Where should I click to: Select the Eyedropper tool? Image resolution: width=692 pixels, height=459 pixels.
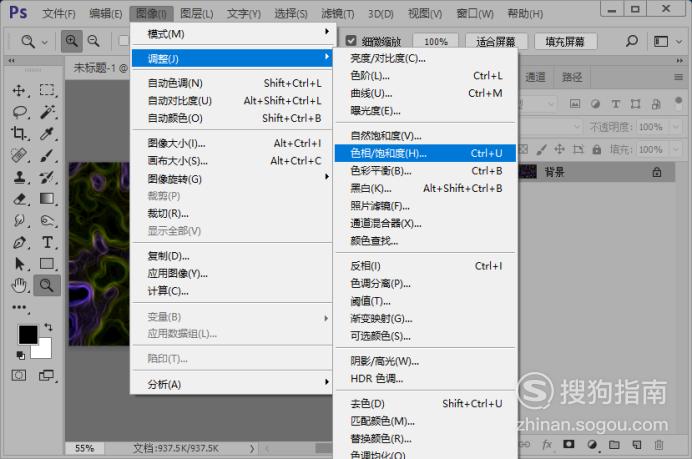46,133
